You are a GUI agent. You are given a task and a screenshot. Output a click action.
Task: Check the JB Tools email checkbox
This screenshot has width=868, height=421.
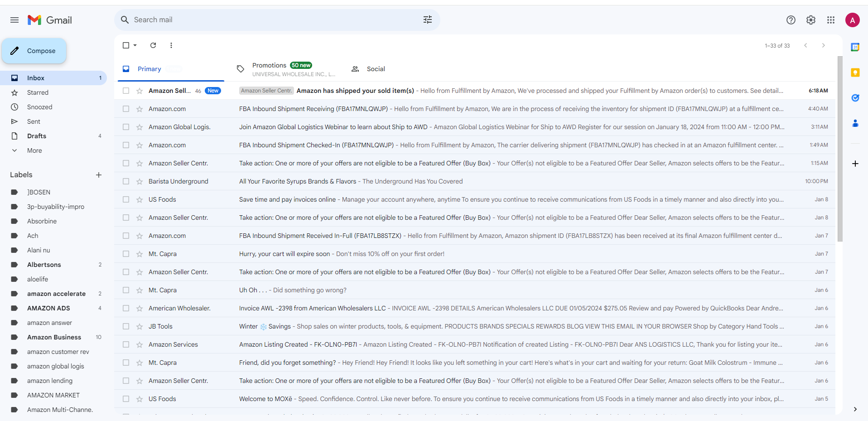(126, 326)
